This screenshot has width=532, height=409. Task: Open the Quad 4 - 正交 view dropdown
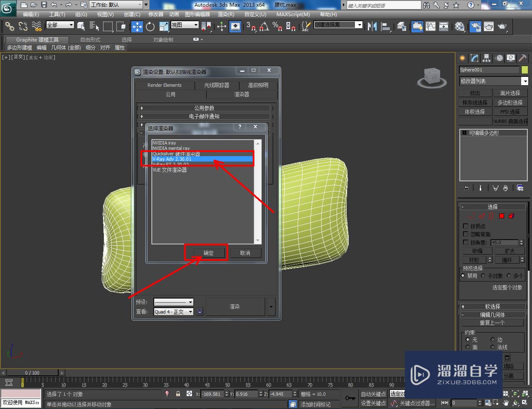pos(173,312)
